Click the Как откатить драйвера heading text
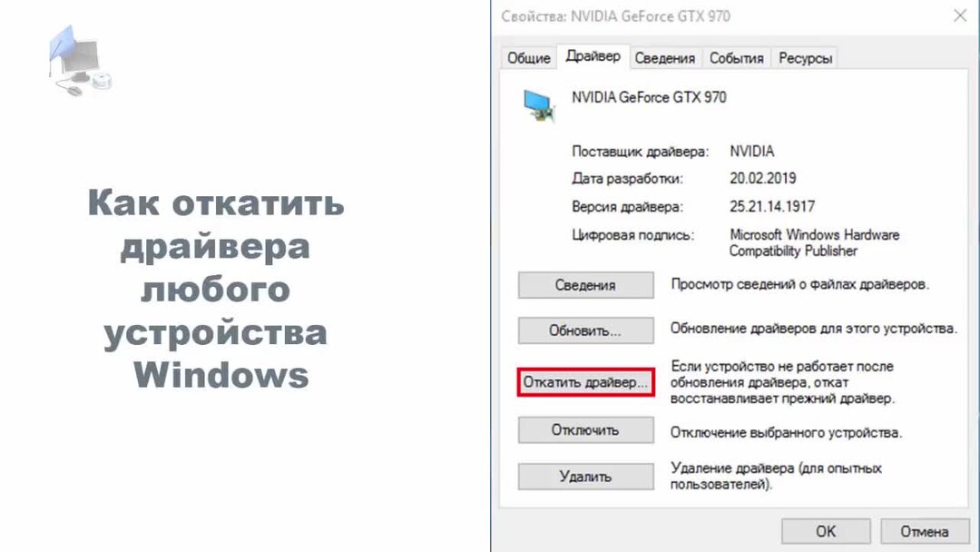Image resolution: width=980 pixels, height=552 pixels. pyautogui.click(x=216, y=288)
